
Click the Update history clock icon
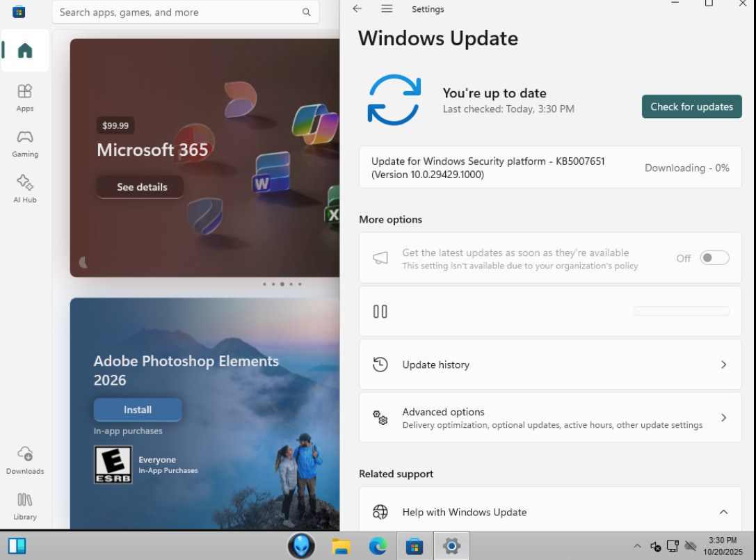(x=380, y=364)
